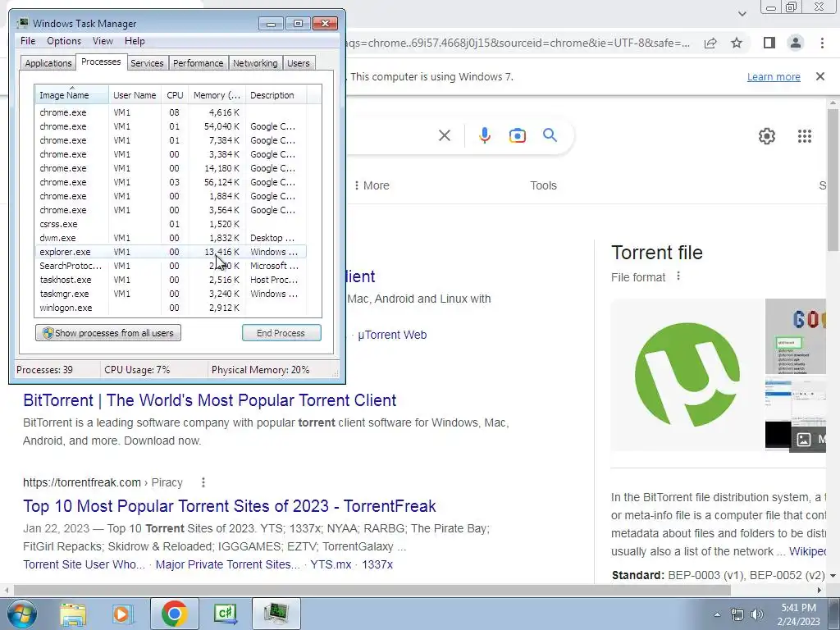Image resolution: width=840 pixels, height=630 pixels.
Task: Switch to Chrome taskbar icon
Action: pyautogui.click(x=174, y=614)
